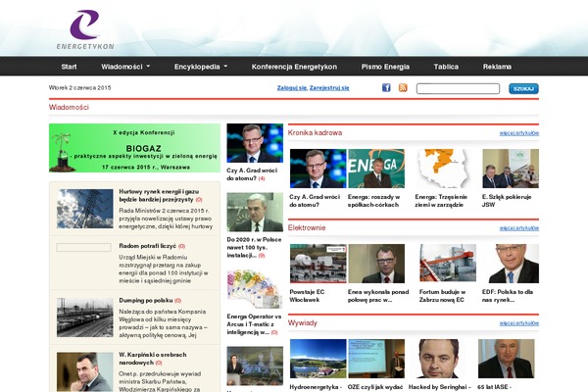Open the Facebook page icon

tap(386, 88)
